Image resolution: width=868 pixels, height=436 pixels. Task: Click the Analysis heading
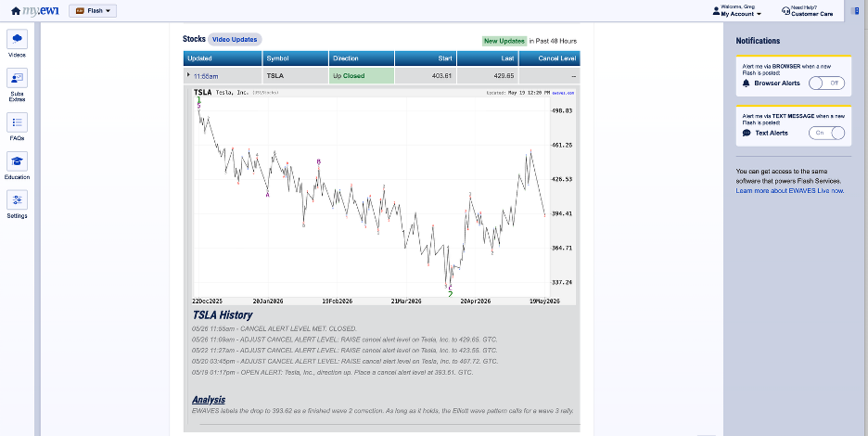[x=209, y=400]
